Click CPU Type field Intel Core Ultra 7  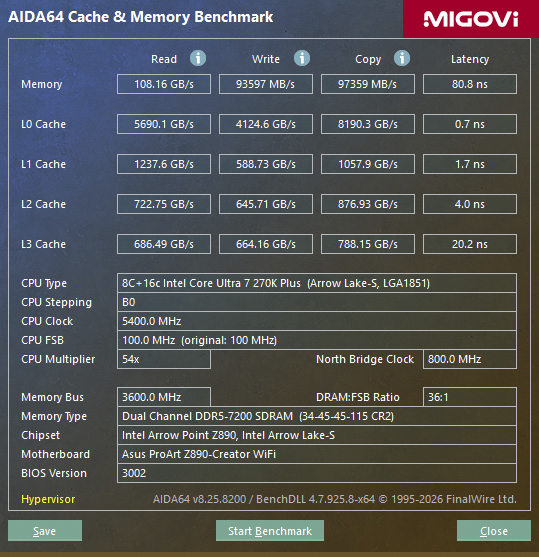tap(317, 283)
